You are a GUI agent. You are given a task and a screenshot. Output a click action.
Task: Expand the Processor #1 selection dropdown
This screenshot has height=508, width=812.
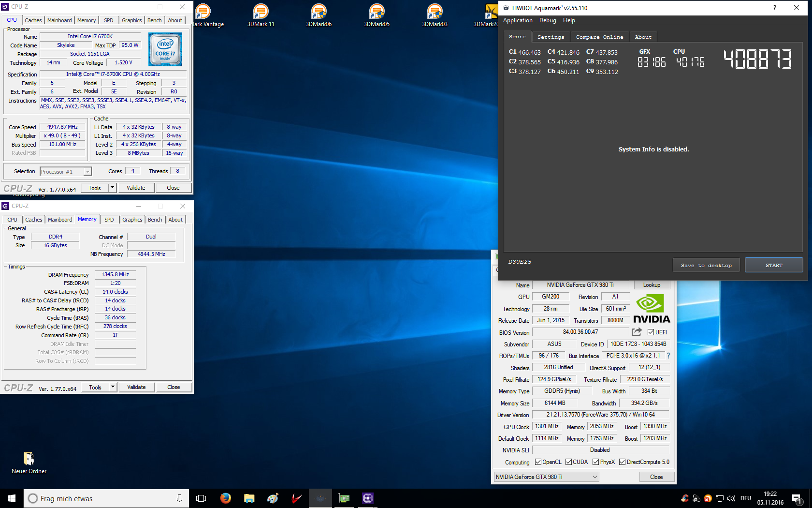87,171
